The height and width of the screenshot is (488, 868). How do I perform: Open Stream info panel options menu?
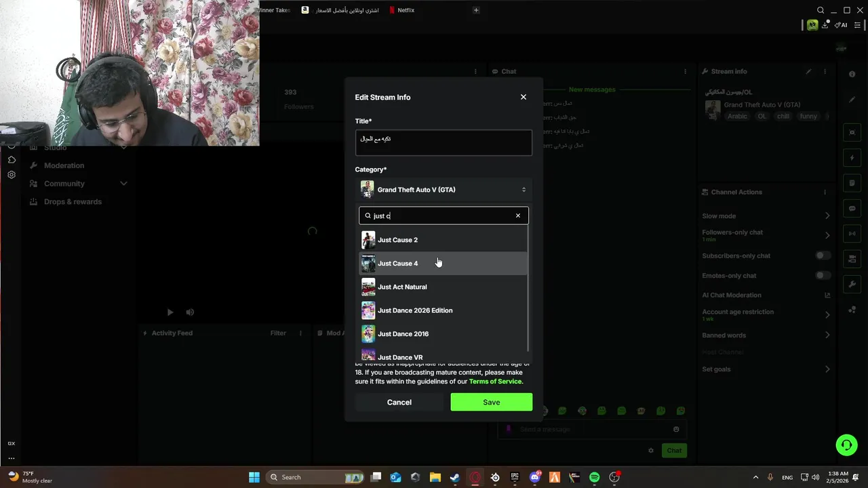[825, 71]
